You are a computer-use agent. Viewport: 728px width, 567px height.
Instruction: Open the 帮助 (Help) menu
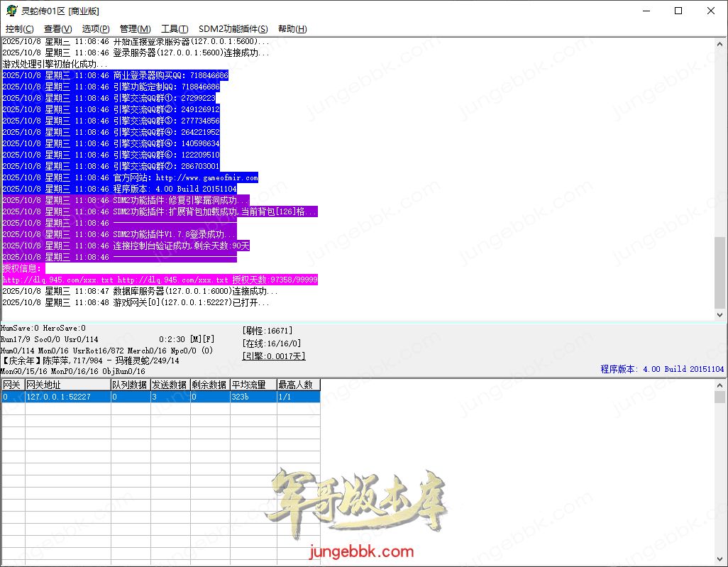pyautogui.click(x=292, y=28)
